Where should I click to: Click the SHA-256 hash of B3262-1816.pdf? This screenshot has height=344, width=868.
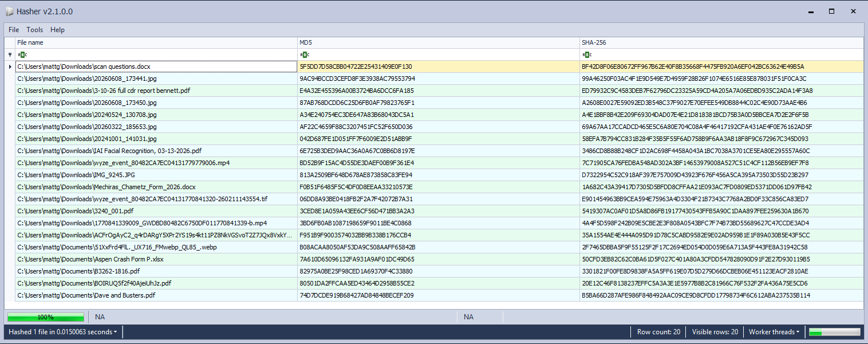click(721, 272)
